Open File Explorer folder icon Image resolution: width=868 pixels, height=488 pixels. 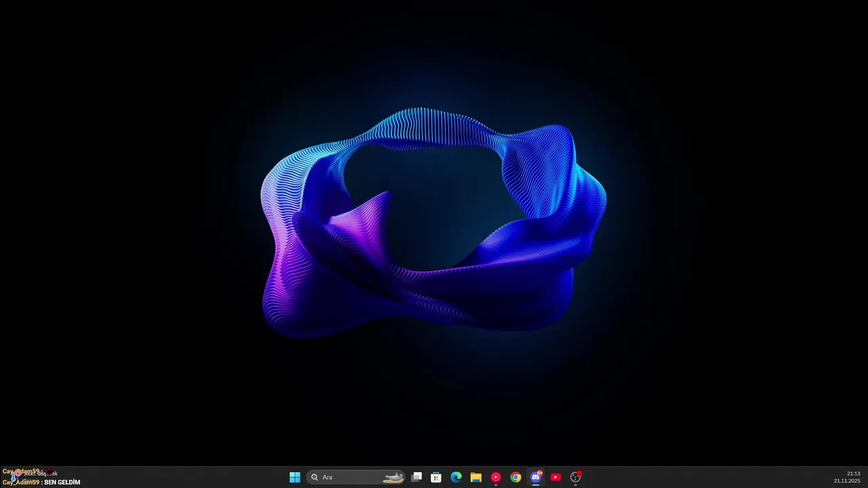[x=476, y=477]
